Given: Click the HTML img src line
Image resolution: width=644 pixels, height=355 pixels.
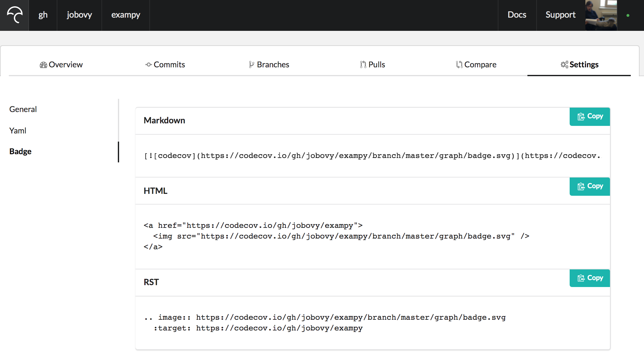Looking at the screenshot, I should 341,236.
